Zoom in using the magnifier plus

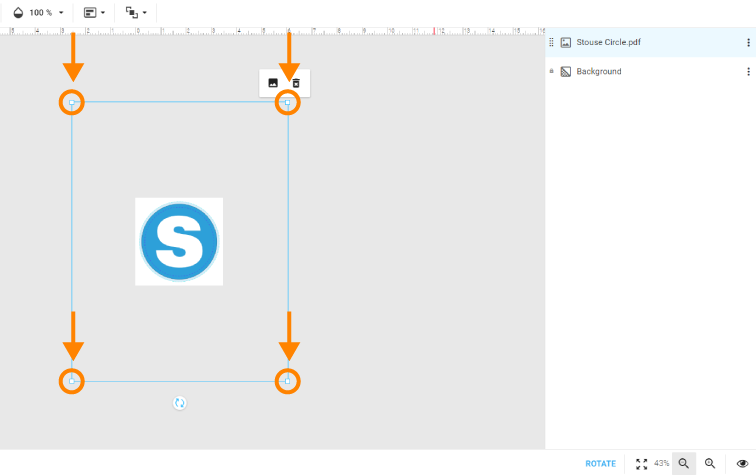point(710,464)
